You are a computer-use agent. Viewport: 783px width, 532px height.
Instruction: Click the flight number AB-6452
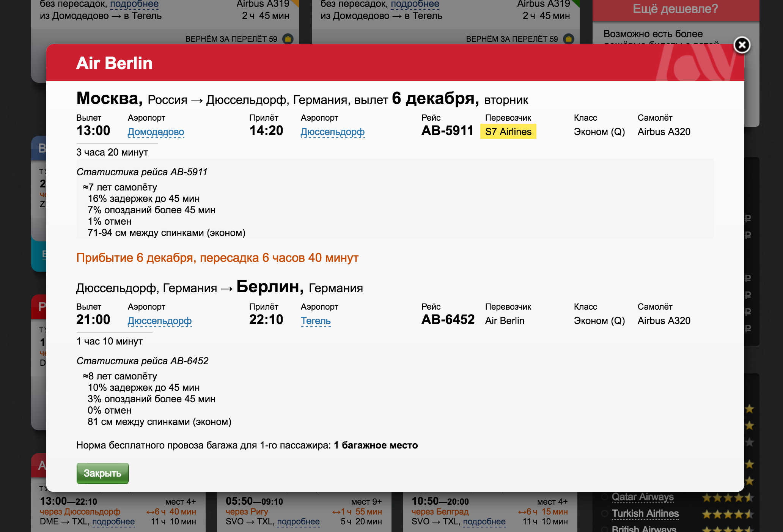(x=448, y=320)
